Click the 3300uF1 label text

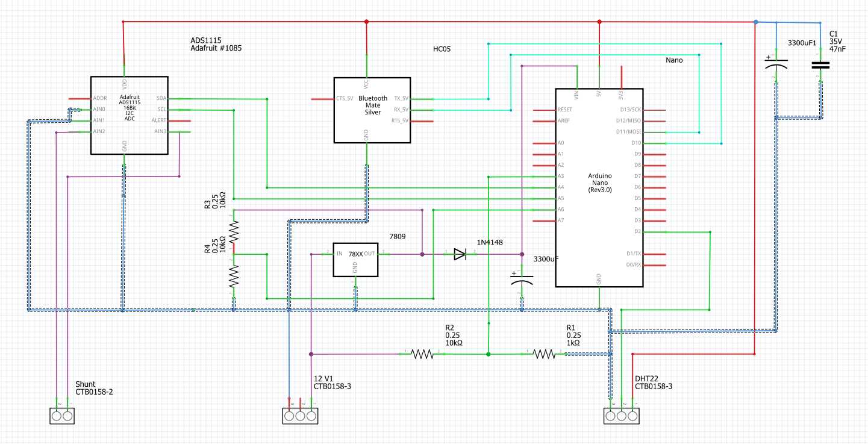802,43
